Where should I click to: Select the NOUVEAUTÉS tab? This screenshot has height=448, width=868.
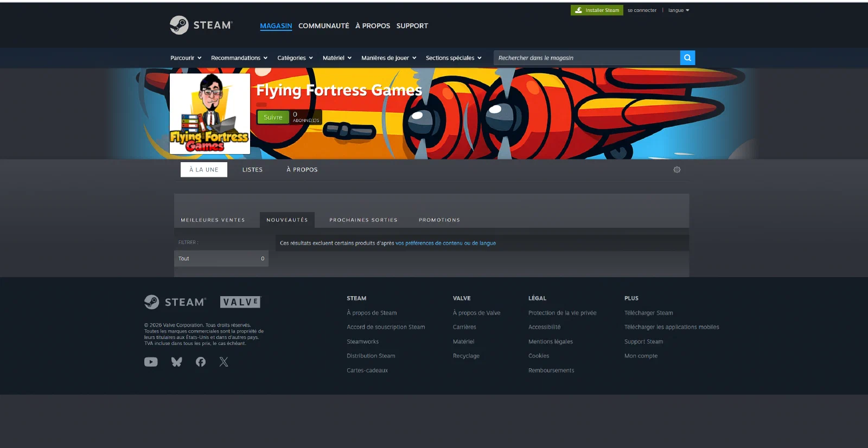[287, 220]
